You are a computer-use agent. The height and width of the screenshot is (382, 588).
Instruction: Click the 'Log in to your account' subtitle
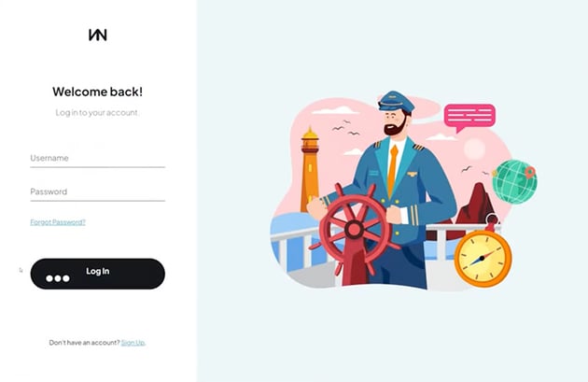click(97, 113)
